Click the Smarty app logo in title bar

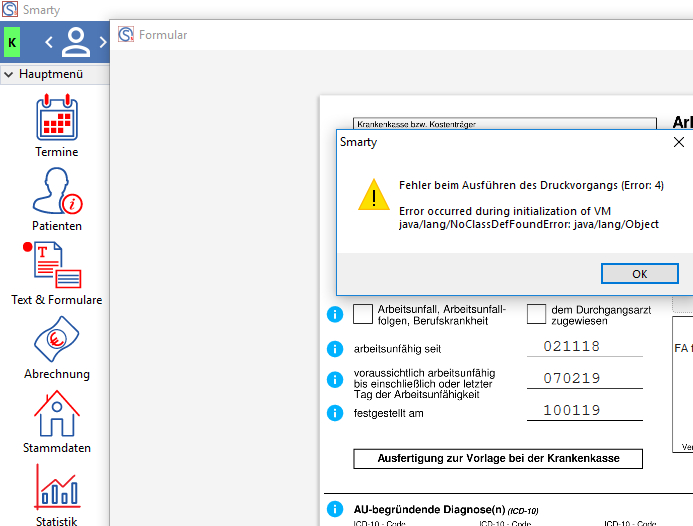coord(10,9)
